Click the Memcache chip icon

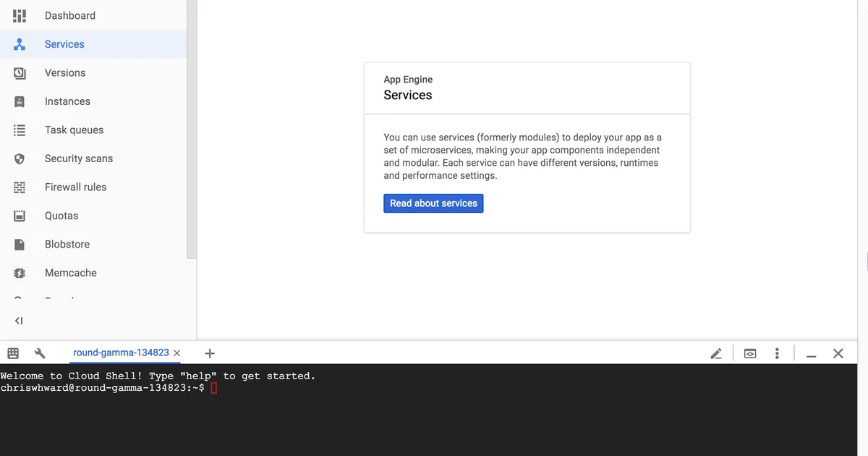[20, 273]
